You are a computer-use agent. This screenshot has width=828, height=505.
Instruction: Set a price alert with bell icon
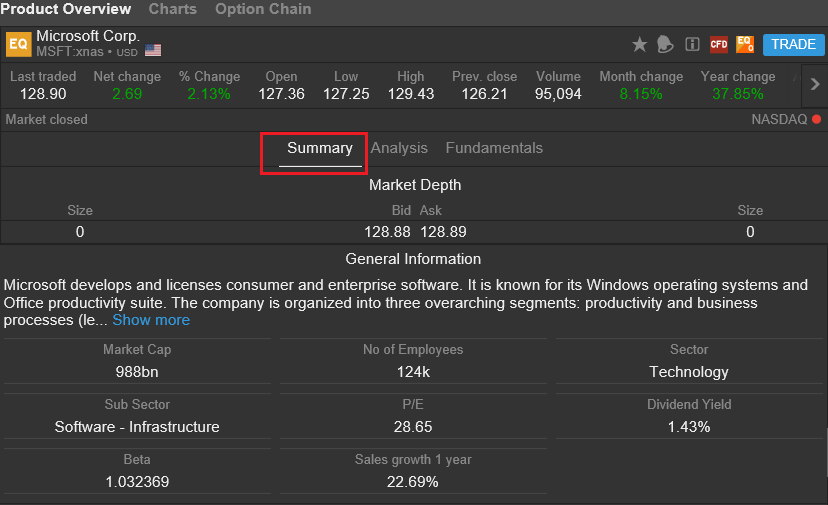[x=665, y=44]
